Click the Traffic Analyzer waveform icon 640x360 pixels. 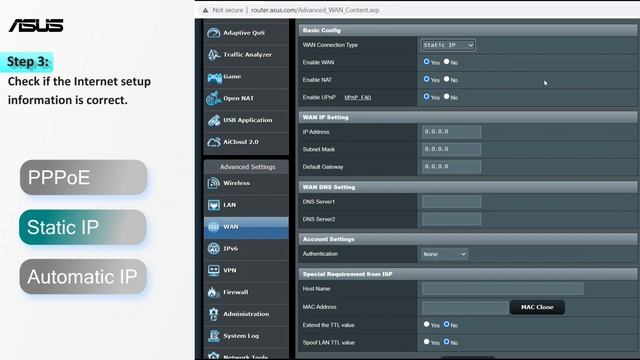pos(213,54)
